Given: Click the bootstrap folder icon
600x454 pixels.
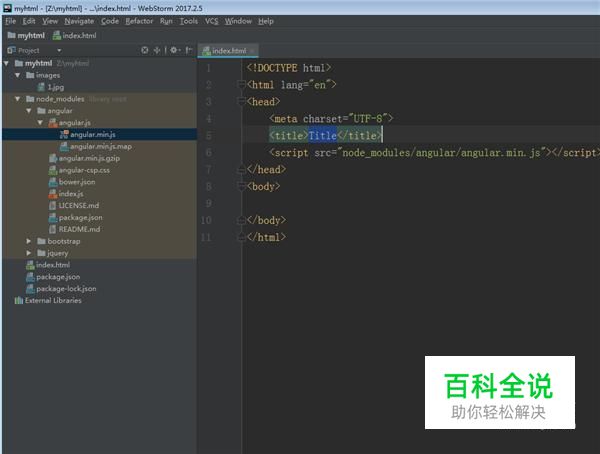Looking at the screenshot, I should coord(41,241).
